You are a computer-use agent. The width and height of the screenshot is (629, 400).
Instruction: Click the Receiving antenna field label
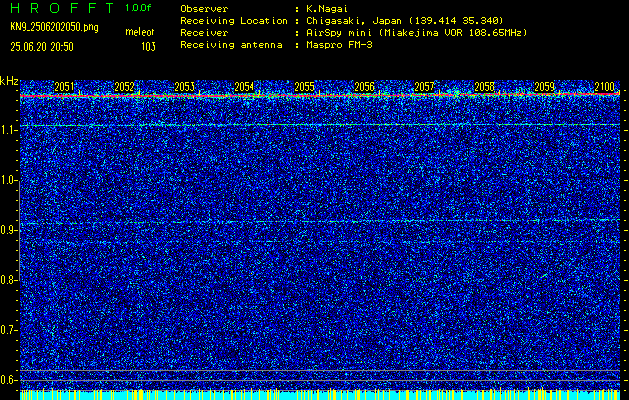231,45
